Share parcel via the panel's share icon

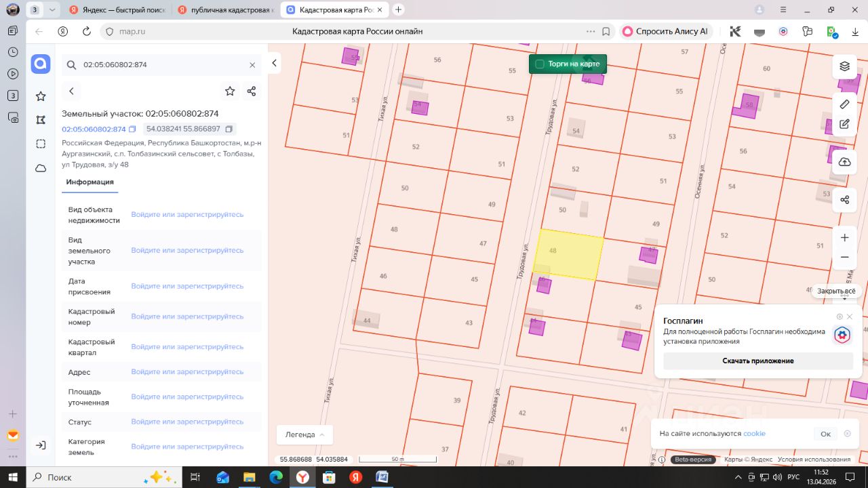(x=252, y=91)
